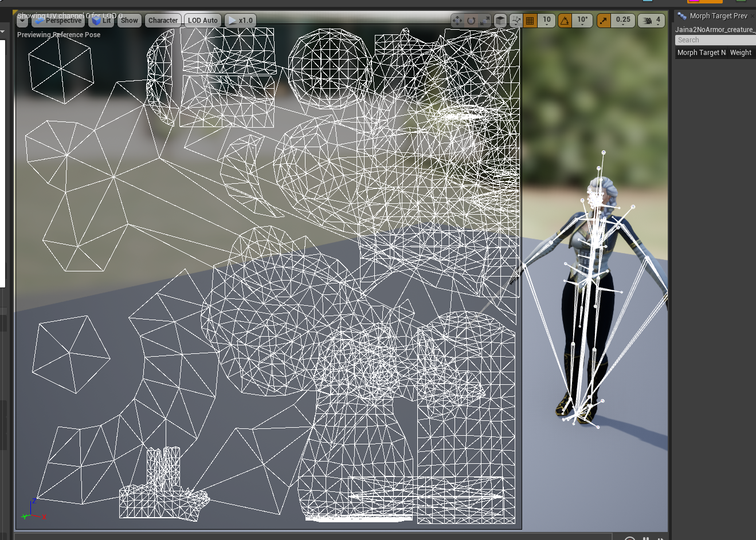Image resolution: width=756 pixels, height=540 pixels.
Task: Click the morph target Search field
Action: click(x=715, y=40)
